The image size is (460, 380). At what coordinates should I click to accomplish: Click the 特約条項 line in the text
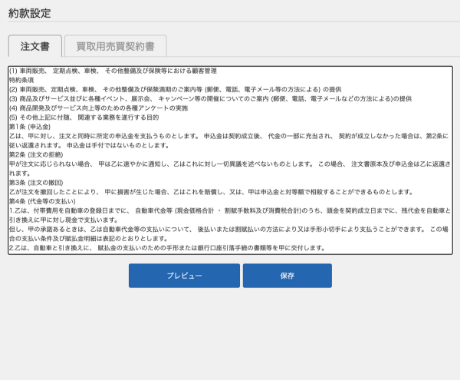click(21, 80)
